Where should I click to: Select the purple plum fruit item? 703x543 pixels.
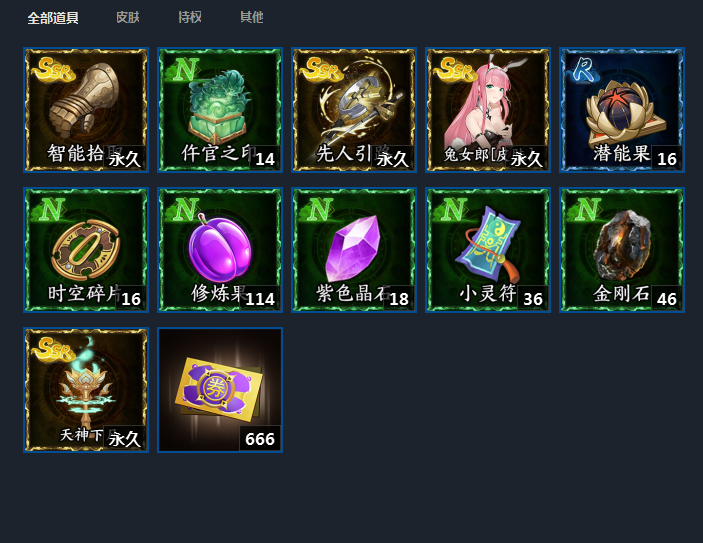[220, 250]
